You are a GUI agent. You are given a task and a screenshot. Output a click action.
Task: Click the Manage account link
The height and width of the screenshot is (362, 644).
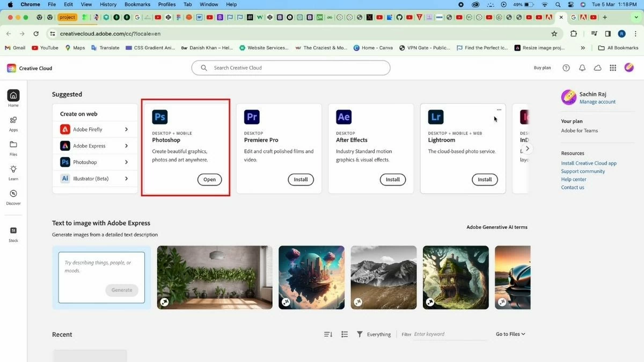point(597,101)
